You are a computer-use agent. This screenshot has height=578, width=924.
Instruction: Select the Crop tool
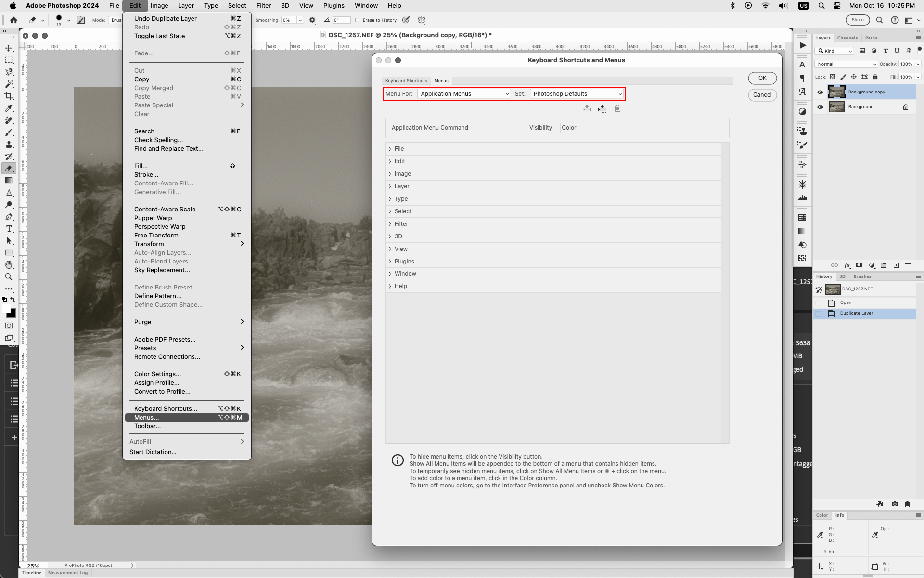coord(9,96)
